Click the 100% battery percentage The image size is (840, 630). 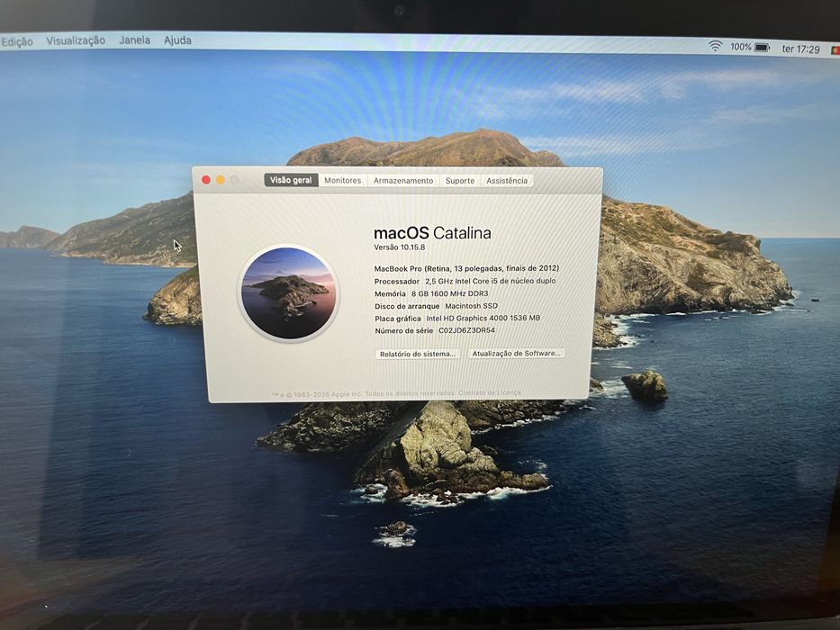pos(740,47)
